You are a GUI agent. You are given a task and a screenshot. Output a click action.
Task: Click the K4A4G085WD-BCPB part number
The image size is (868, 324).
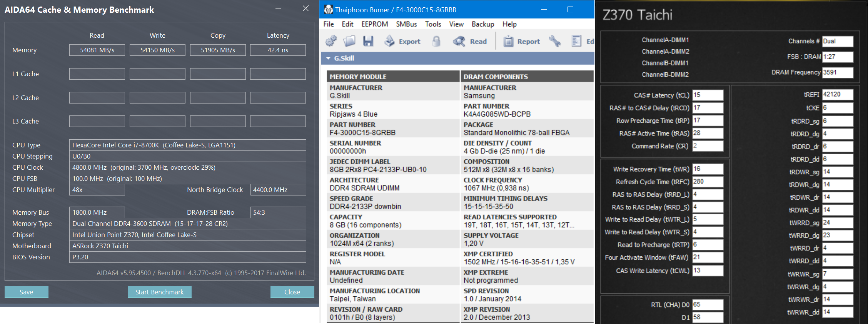pos(497,114)
